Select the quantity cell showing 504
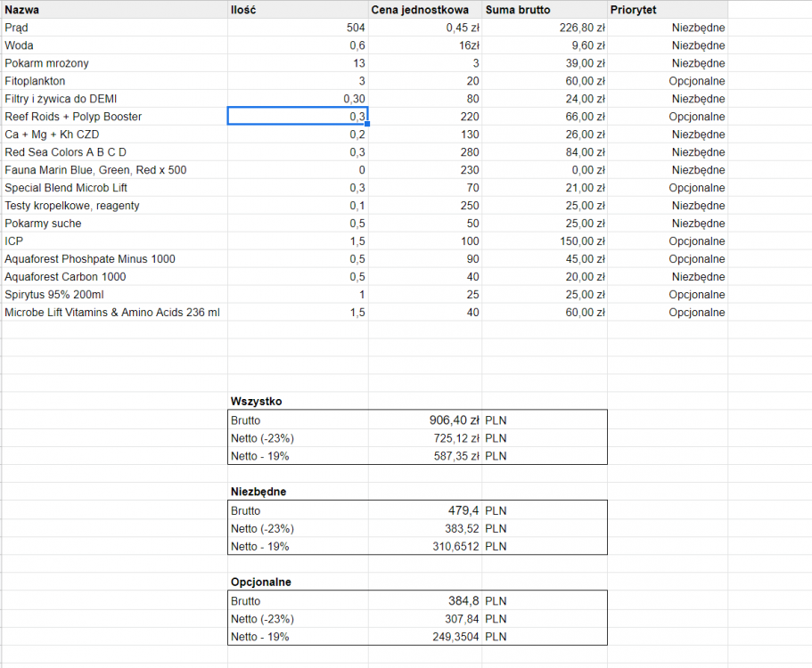 [298, 28]
